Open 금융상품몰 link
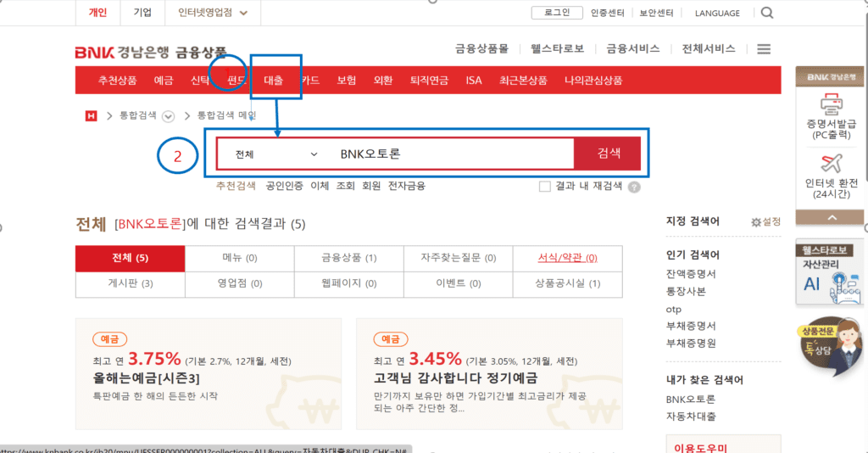The height and width of the screenshot is (453, 868). [481, 48]
